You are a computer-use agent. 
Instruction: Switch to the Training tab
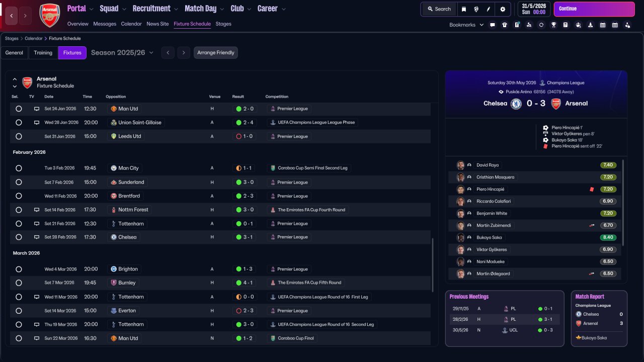tap(43, 53)
